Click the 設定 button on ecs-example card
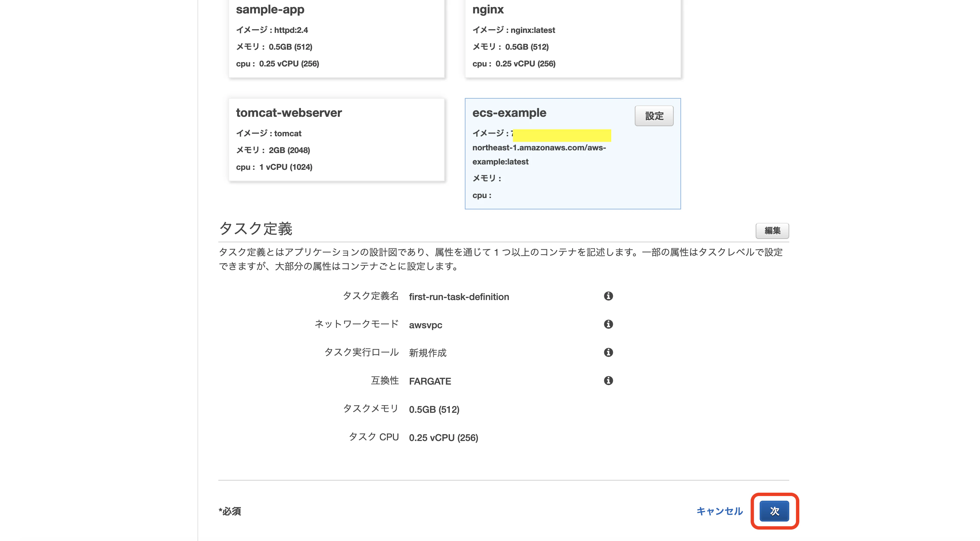 tap(654, 116)
